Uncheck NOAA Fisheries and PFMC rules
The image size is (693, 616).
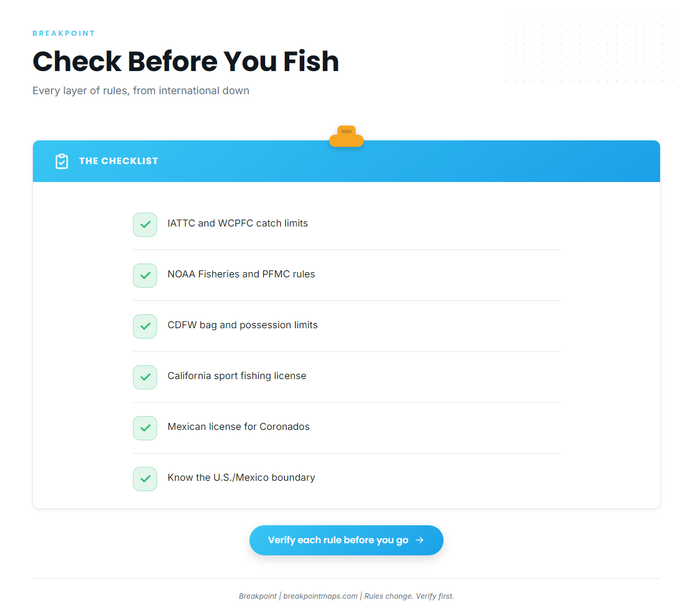(145, 276)
